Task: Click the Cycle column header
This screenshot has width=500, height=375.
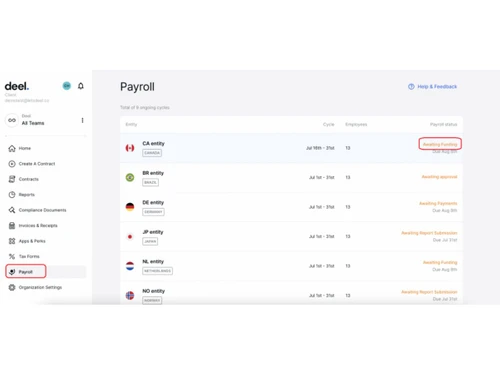Action: [x=328, y=124]
